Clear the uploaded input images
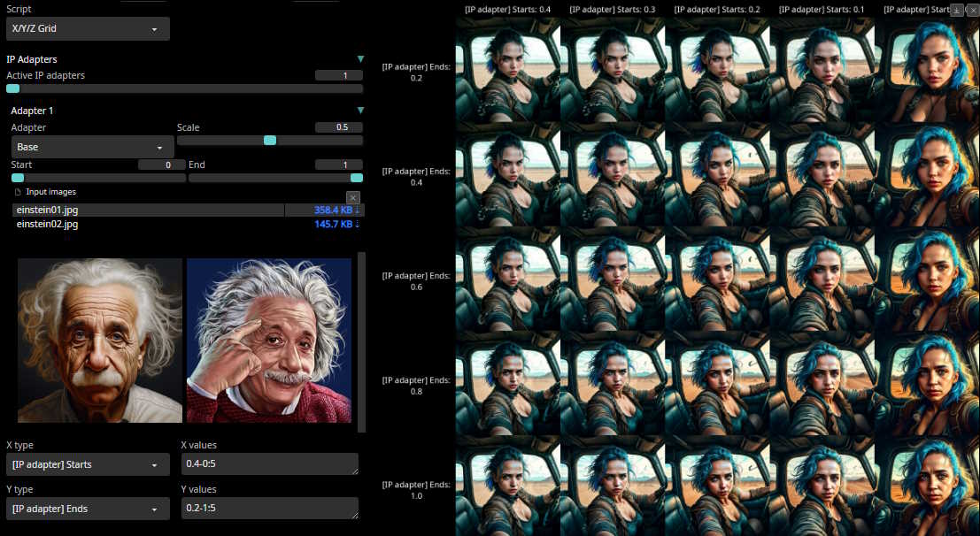This screenshot has width=980, height=536. pyautogui.click(x=353, y=196)
